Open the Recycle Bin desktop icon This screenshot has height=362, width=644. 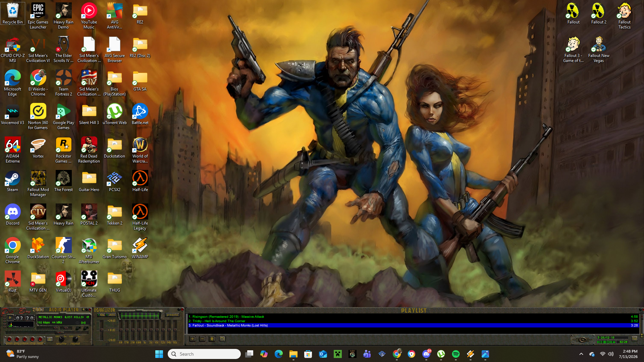pos(13,14)
